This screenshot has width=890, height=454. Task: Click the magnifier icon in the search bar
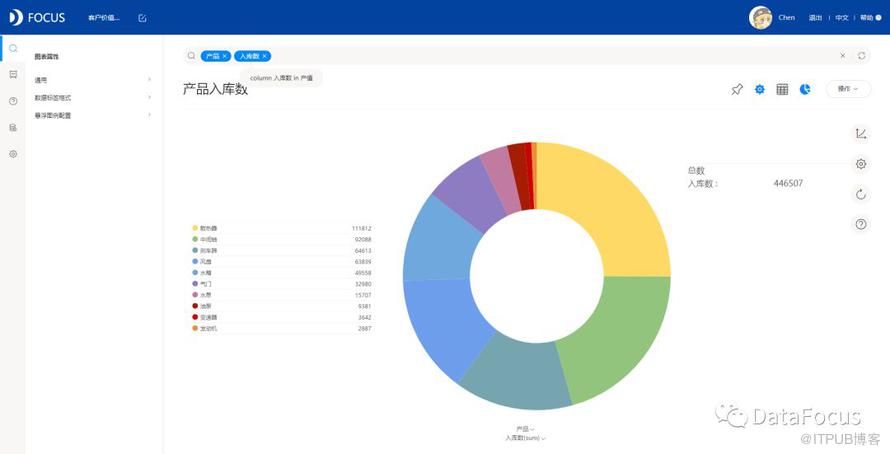click(x=192, y=56)
